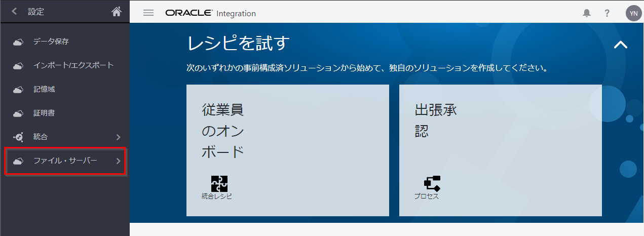Click the help question mark icon

607,13
